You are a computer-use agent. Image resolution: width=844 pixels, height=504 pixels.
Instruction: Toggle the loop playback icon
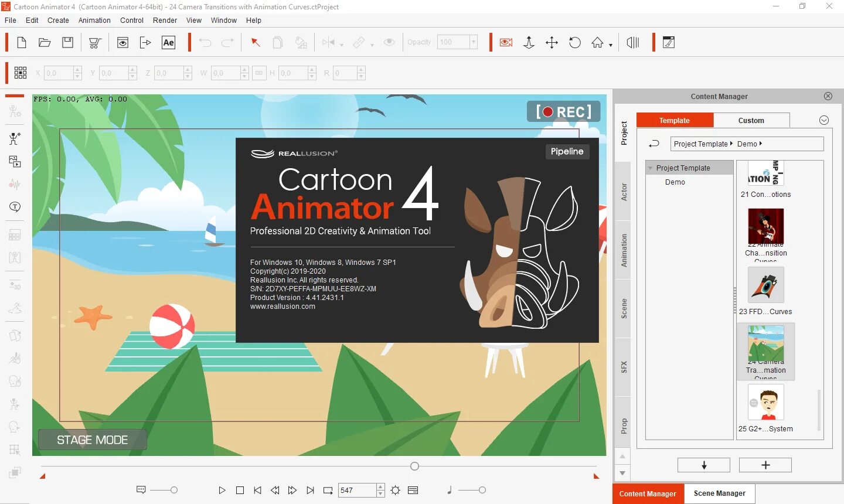coord(328,490)
